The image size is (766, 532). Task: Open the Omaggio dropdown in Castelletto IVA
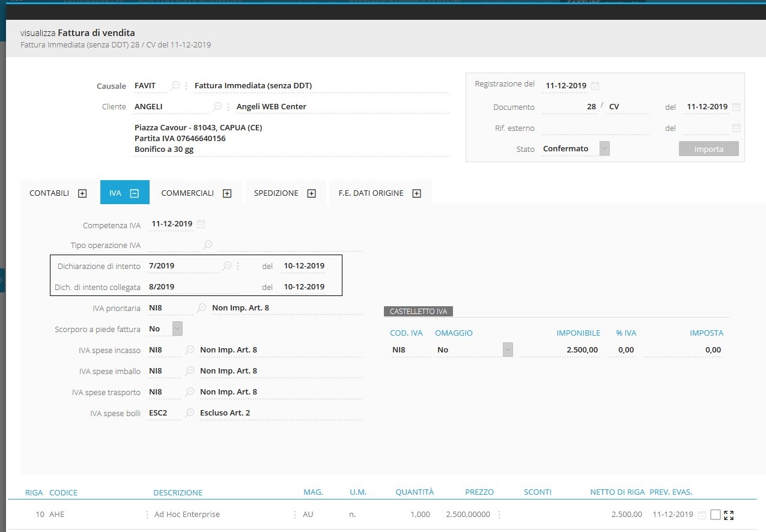(508, 350)
